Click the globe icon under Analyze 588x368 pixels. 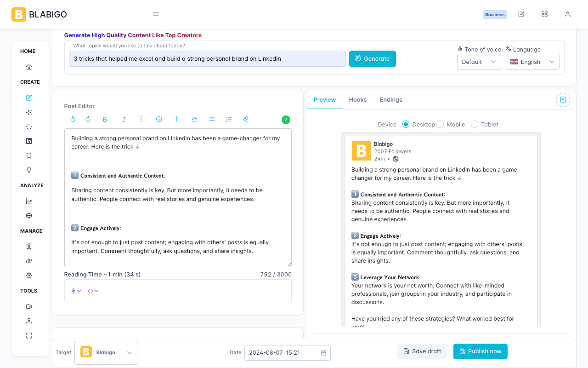pyautogui.click(x=29, y=215)
